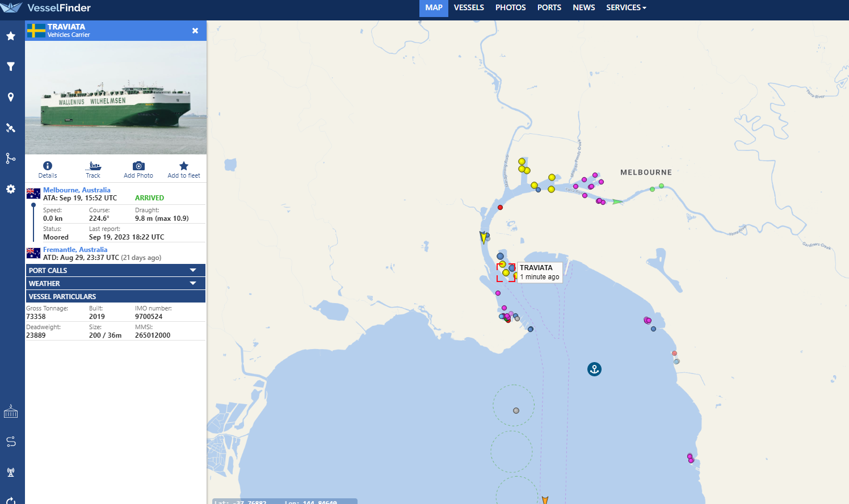Click the TRAVIATA title in panel header

click(66, 27)
